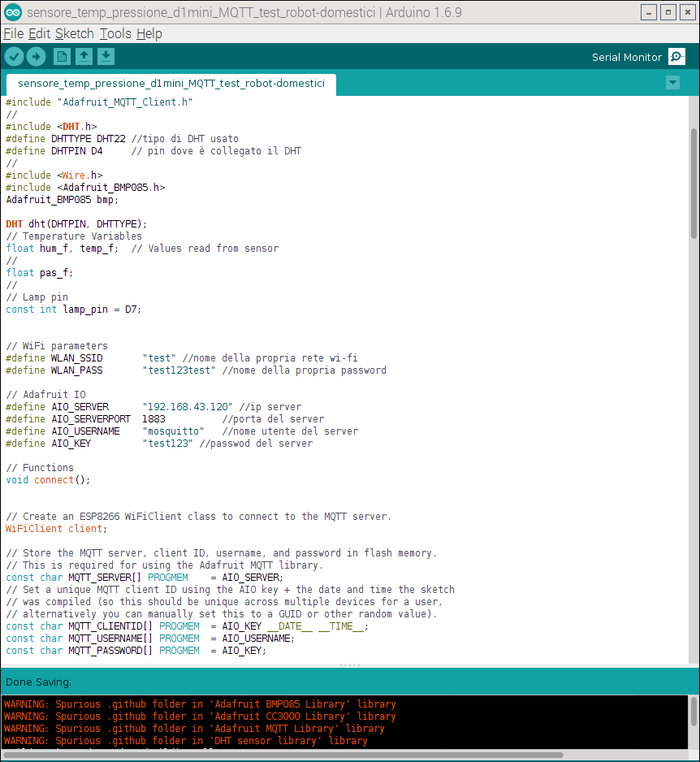Click the AIO_USERNAME "mosquitto" value
This screenshot has height=762, width=700.
174,431
